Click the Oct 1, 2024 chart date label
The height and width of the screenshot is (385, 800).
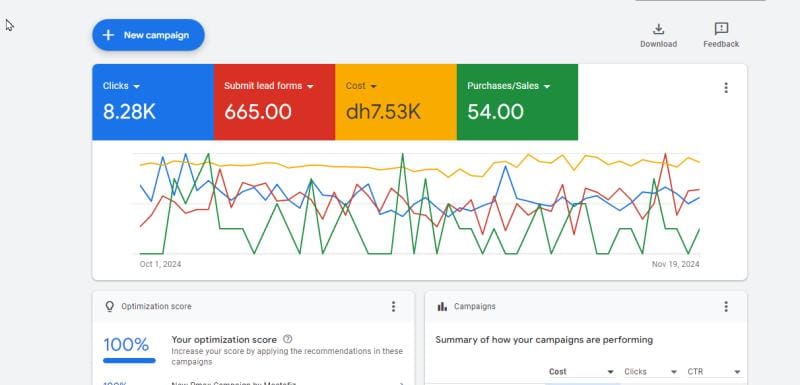click(160, 264)
